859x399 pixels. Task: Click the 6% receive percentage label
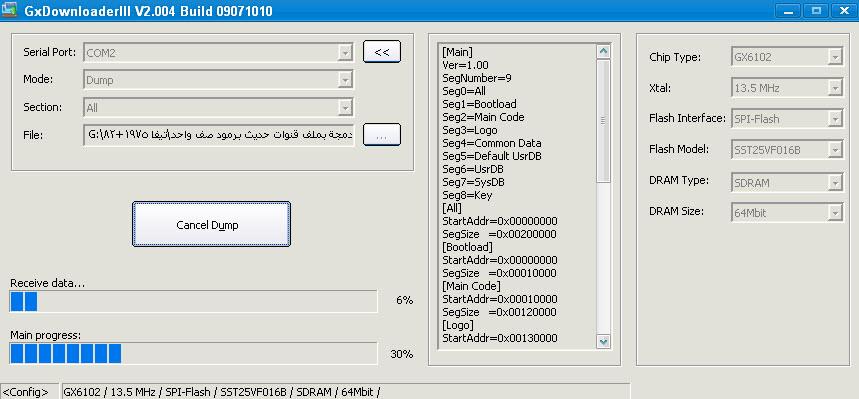click(404, 300)
